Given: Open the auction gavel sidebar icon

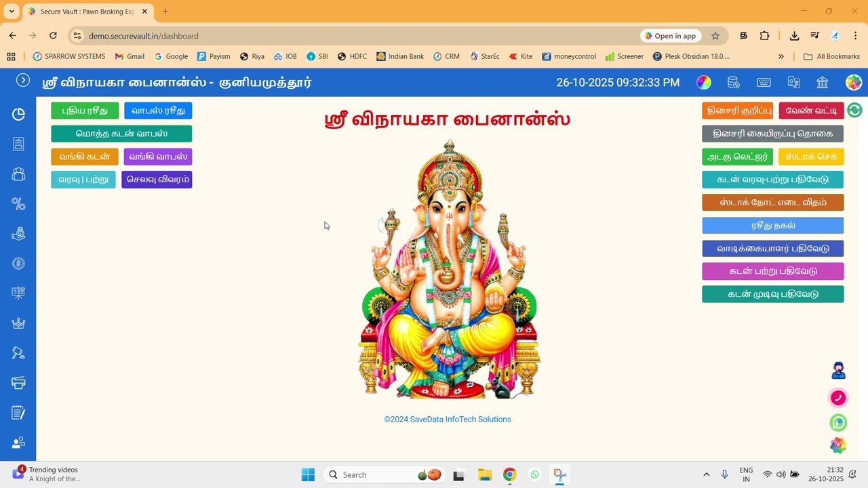Looking at the screenshot, I should (18, 353).
